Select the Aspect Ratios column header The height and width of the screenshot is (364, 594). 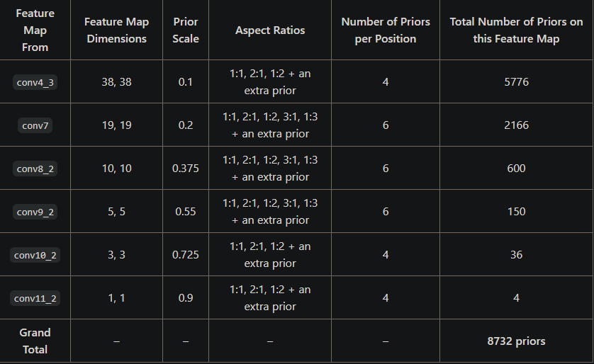coord(270,30)
